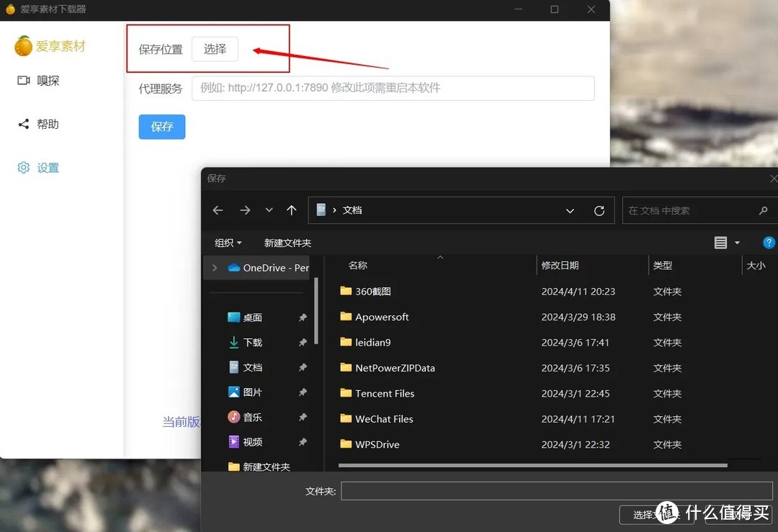Open 下载 in the navigation pane
This screenshot has height=532, width=778.
pos(252,343)
